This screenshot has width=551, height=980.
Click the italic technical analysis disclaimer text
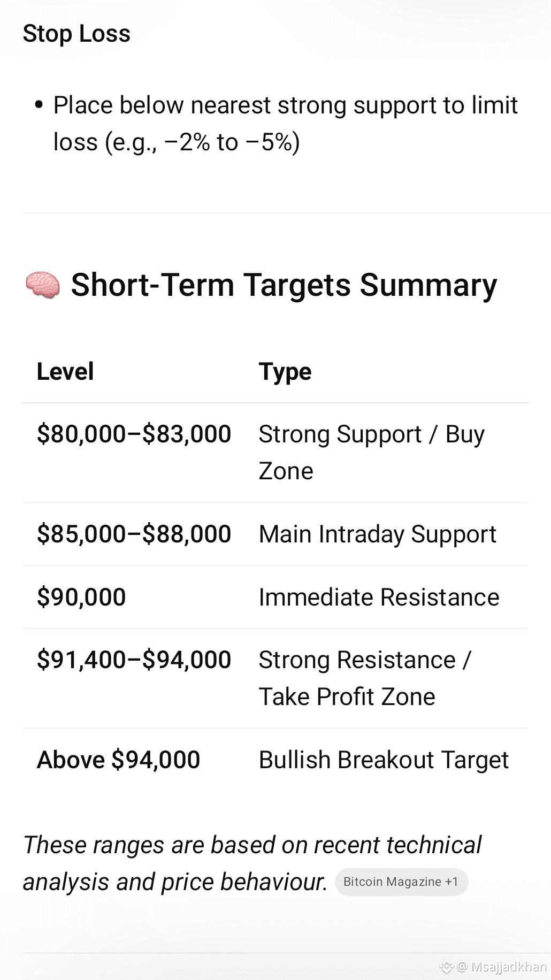252,863
